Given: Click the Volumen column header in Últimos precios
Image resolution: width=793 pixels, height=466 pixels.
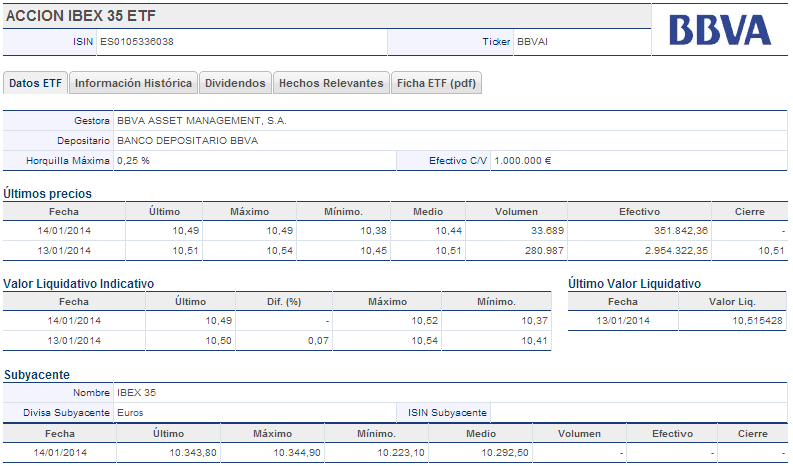Looking at the screenshot, I should click(516, 211).
